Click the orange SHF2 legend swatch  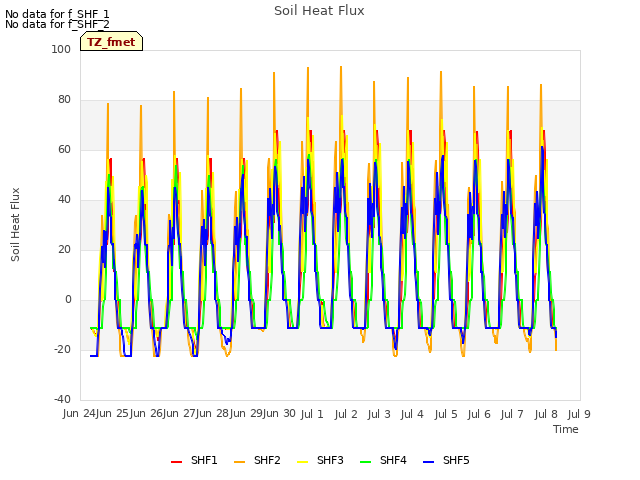240,462
